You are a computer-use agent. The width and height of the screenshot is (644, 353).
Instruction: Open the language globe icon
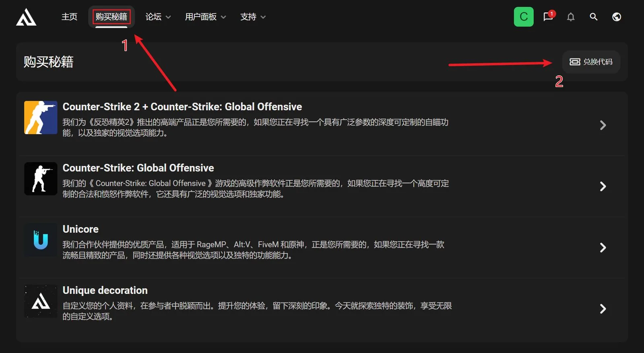(x=616, y=17)
